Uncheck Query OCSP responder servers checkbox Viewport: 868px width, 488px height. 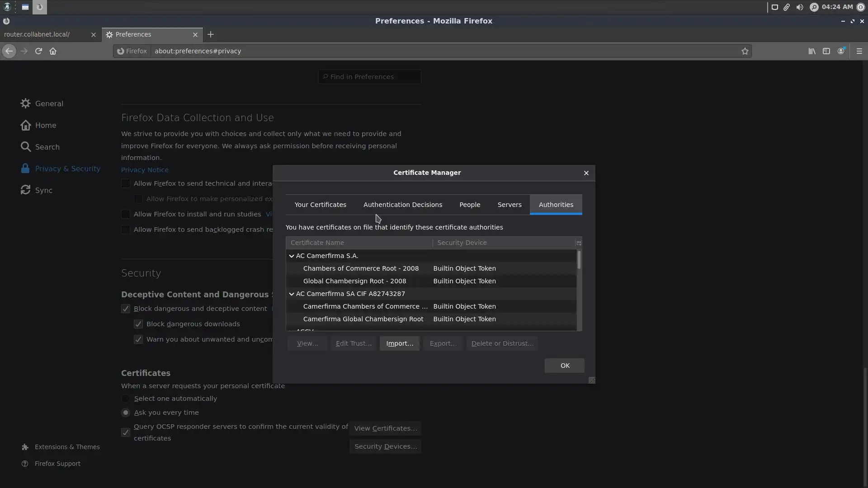[x=126, y=432]
